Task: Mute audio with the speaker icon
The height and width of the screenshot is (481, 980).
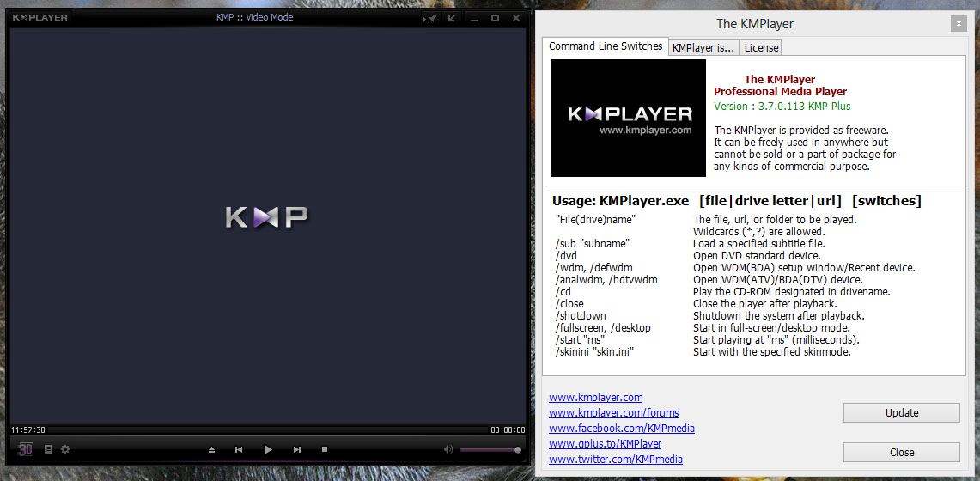Action: click(447, 449)
